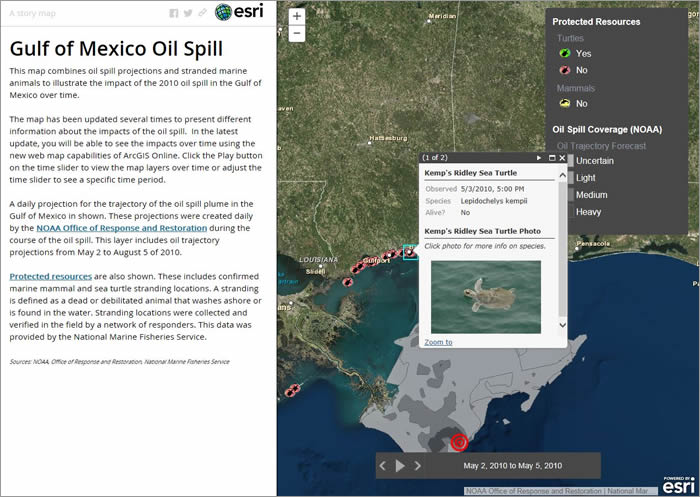The image size is (700, 497).
Task: Click the Pensacola city label on map
Action: point(593,244)
